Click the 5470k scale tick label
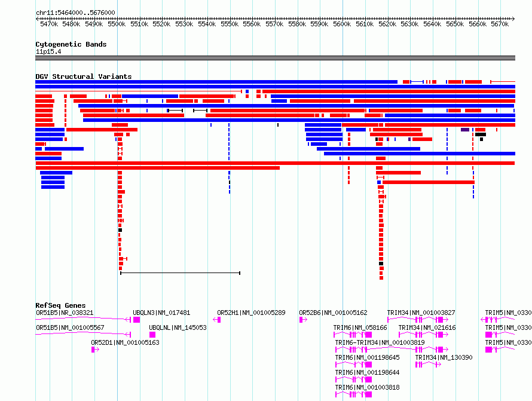The width and height of the screenshot is (532, 401). [x=49, y=24]
